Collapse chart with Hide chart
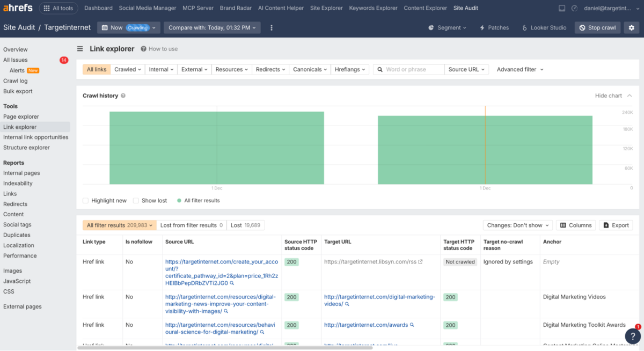This screenshot has height=351, width=644. (x=613, y=96)
